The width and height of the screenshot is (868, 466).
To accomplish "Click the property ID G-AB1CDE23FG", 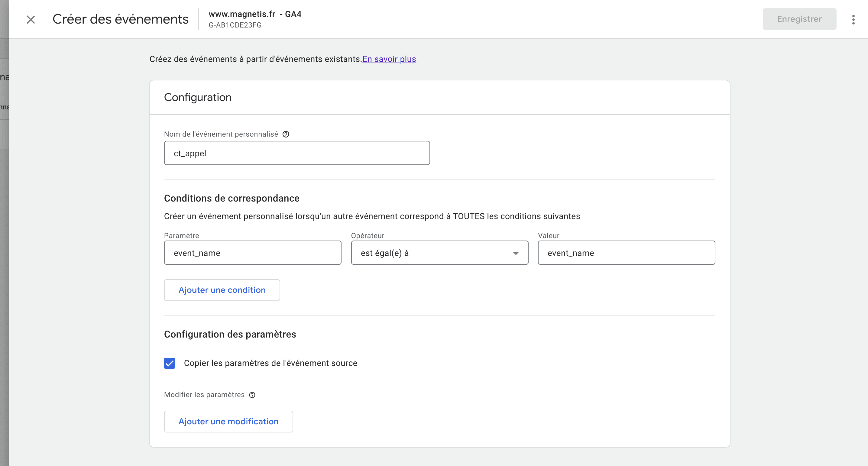I will pos(235,25).
